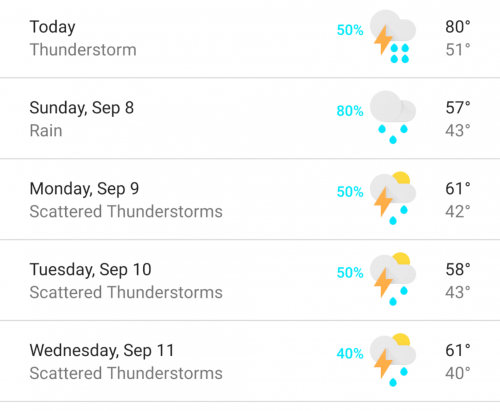Click Tuesday's scattered thunderstorms icon
This screenshot has width=500, height=411.
pyautogui.click(x=393, y=279)
